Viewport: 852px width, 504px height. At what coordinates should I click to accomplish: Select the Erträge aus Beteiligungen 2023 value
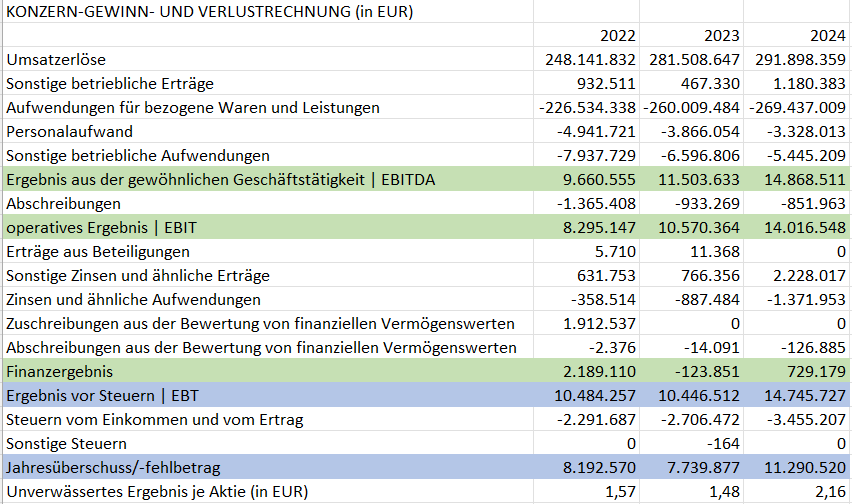[719, 251]
